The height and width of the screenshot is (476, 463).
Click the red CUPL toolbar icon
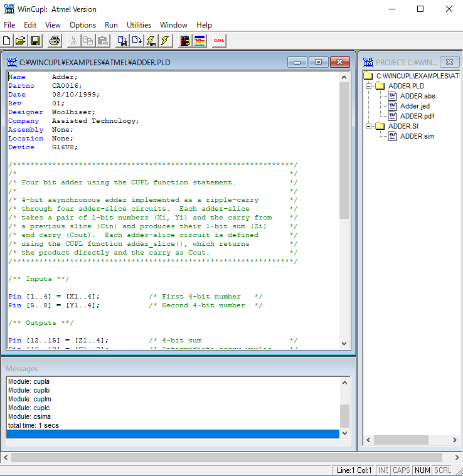(219, 41)
